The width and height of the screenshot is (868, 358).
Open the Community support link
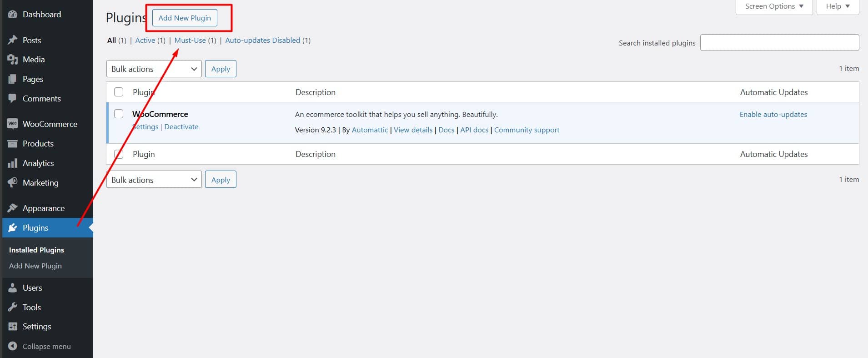[x=527, y=130]
